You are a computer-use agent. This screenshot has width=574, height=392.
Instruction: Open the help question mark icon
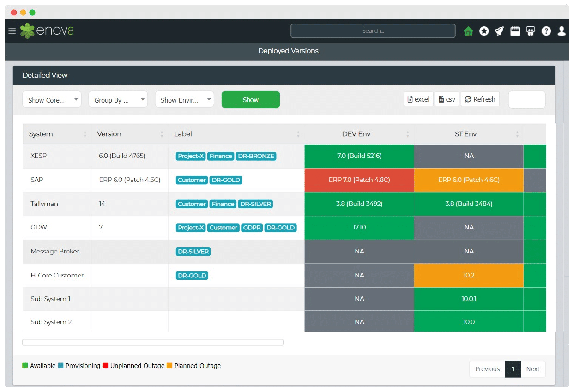pyautogui.click(x=546, y=31)
